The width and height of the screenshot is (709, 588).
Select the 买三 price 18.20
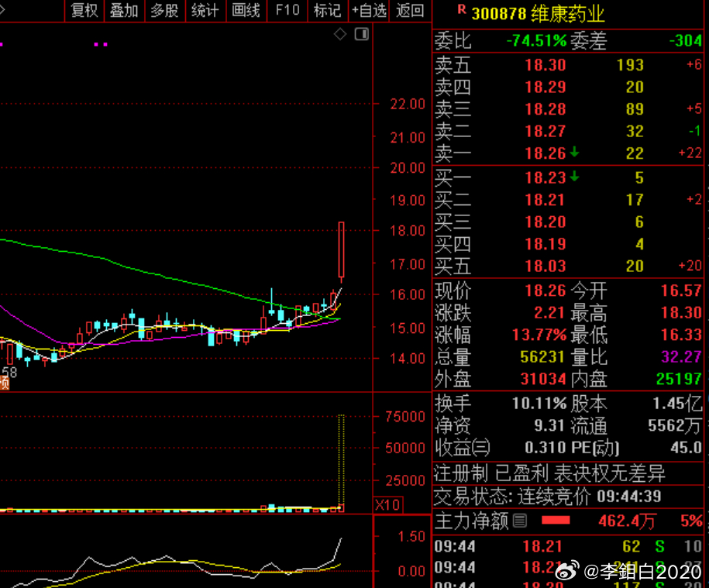tap(546, 222)
